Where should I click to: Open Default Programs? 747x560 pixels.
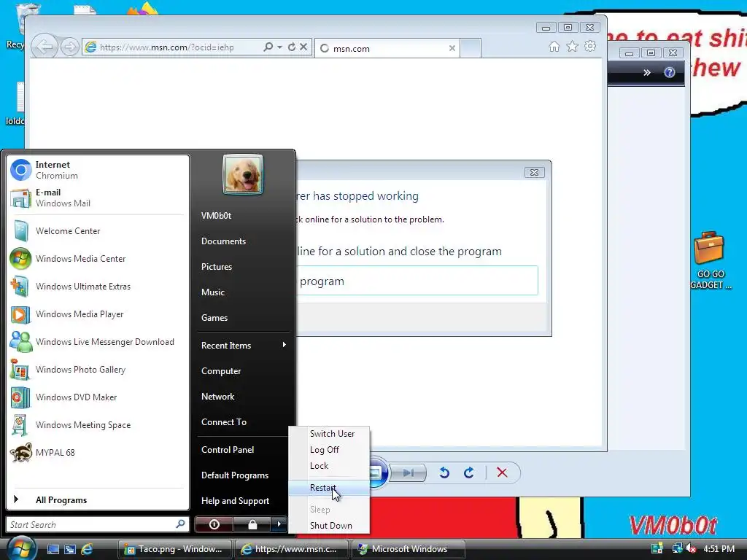coord(235,475)
